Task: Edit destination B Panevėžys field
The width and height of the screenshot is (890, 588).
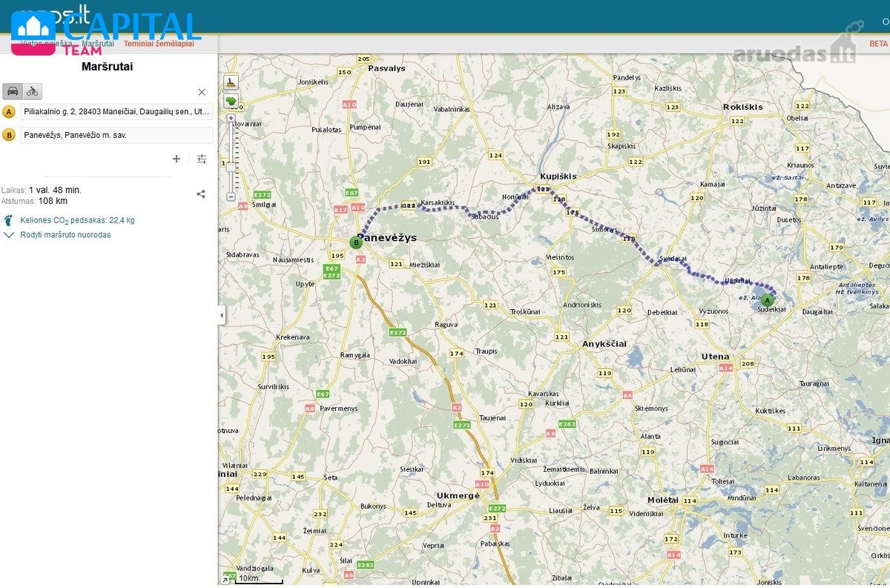Action: click(117, 135)
